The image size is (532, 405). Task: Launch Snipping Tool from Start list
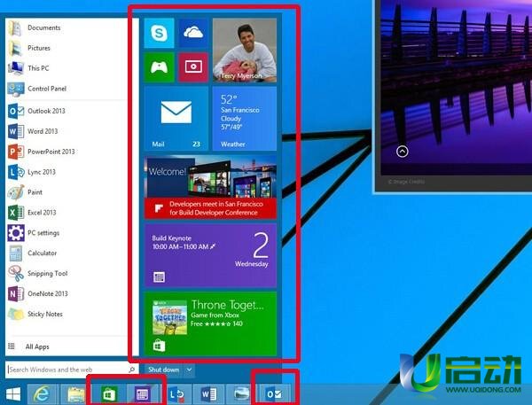[x=37, y=274]
